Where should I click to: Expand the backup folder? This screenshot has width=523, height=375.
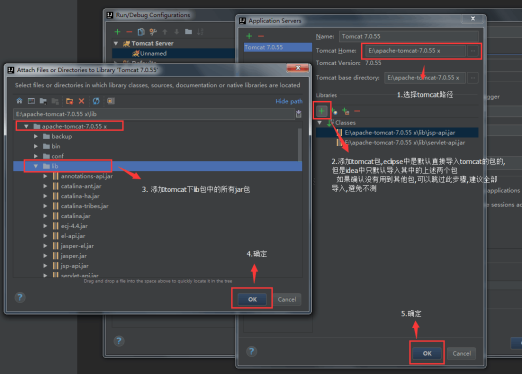click(36, 136)
